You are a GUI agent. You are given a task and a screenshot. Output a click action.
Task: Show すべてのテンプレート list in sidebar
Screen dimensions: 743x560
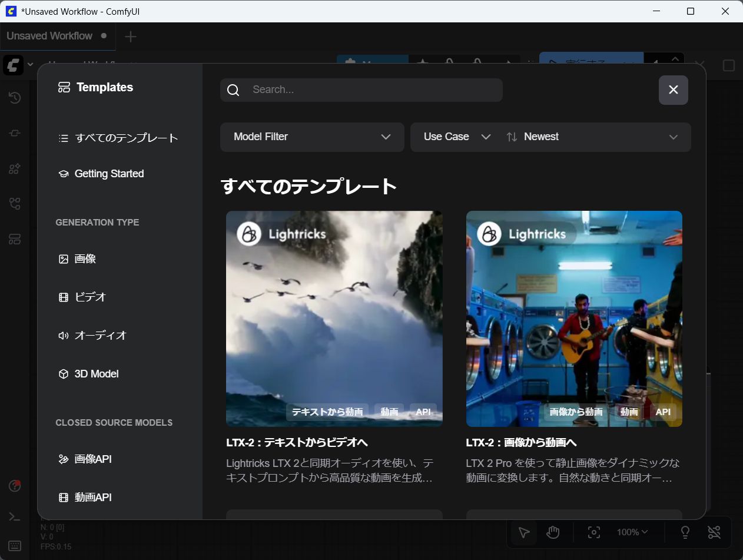pos(126,138)
